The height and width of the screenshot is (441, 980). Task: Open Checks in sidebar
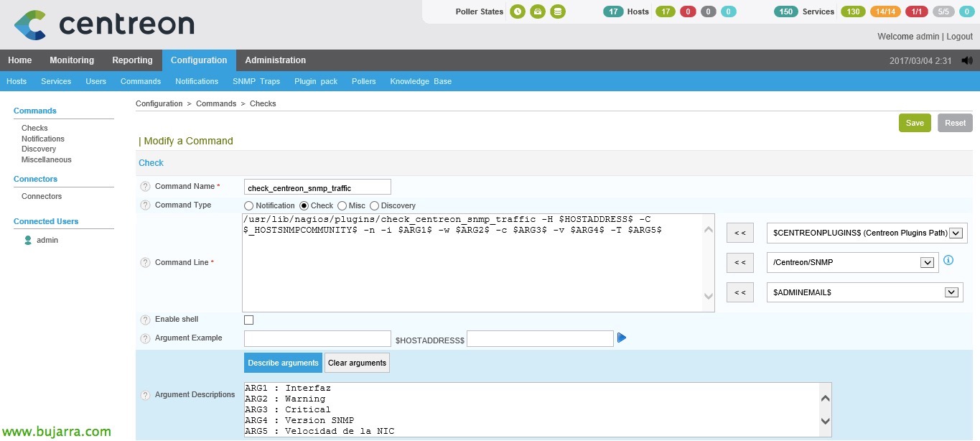tap(34, 128)
